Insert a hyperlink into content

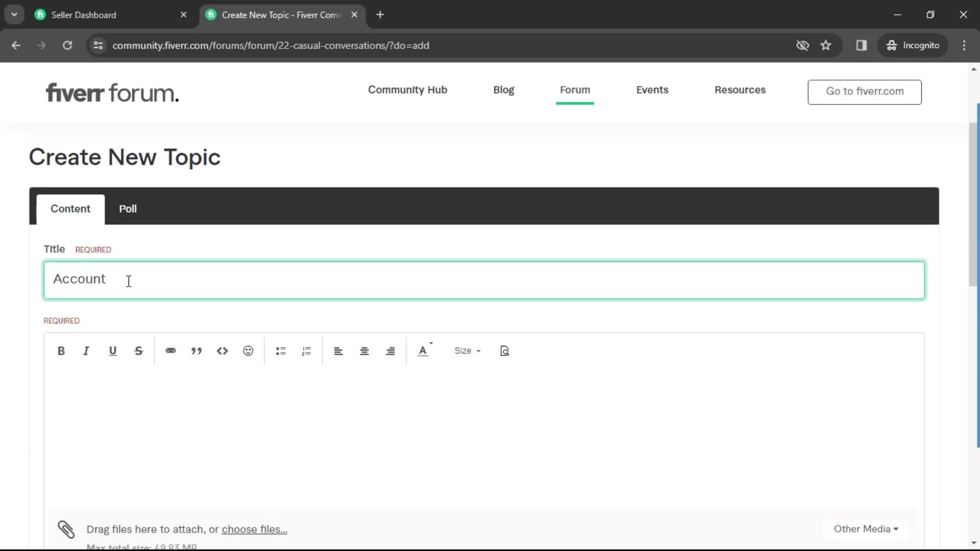pos(170,350)
